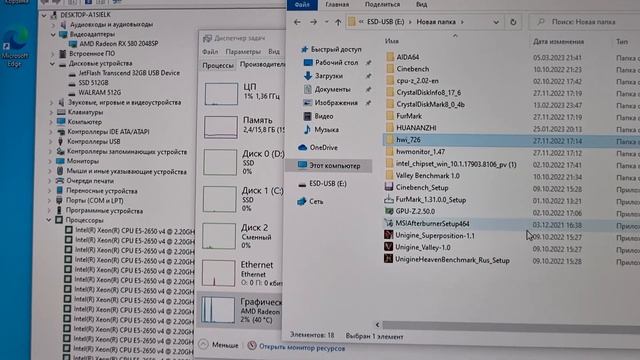The image size is (640, 360).
Task: Sort files by Имя column
Action: [x=392, y=41]
